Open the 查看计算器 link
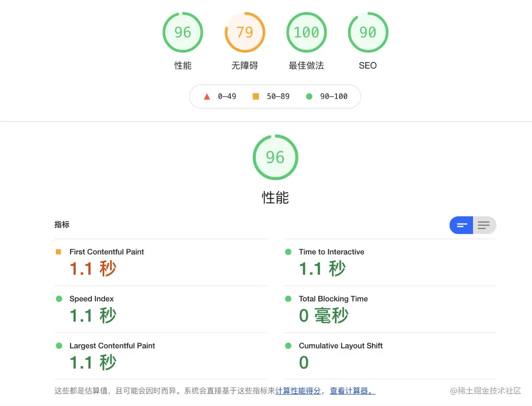Screen dimensions: 532x406 click(x=352, y=391)
